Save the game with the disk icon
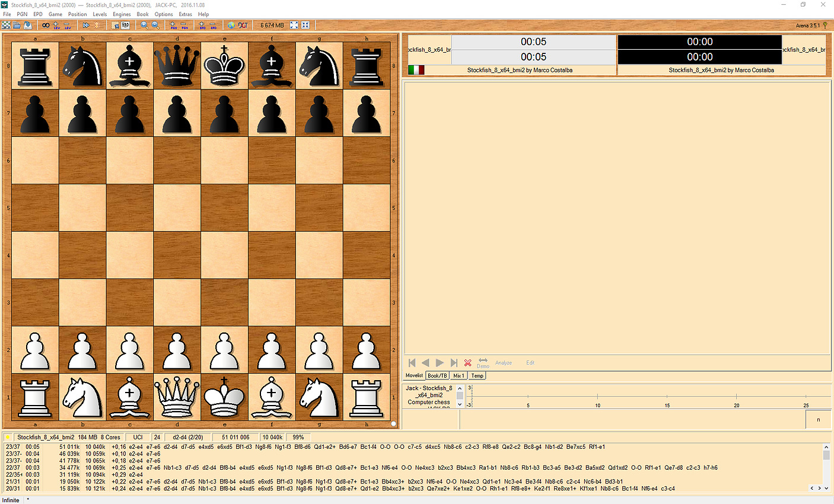 pyautogui.click(x=27, y=25)
